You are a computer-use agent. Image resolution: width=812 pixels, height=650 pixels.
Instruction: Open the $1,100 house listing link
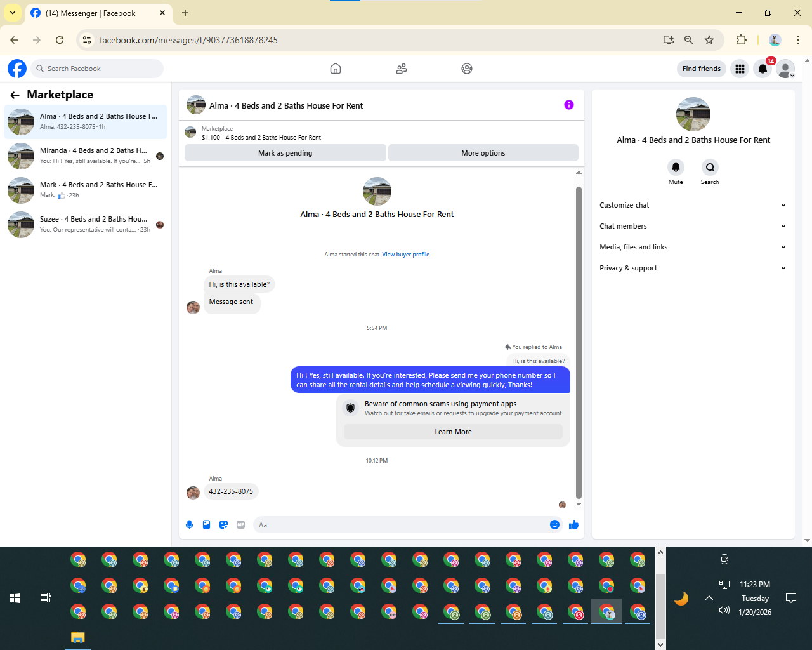[x=261, y=137]
